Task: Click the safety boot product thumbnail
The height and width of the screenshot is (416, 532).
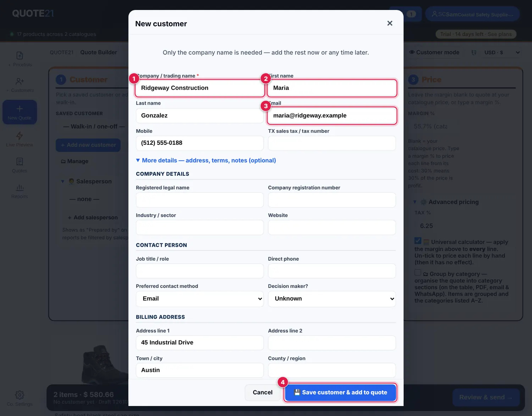Action: coord(105,365)
